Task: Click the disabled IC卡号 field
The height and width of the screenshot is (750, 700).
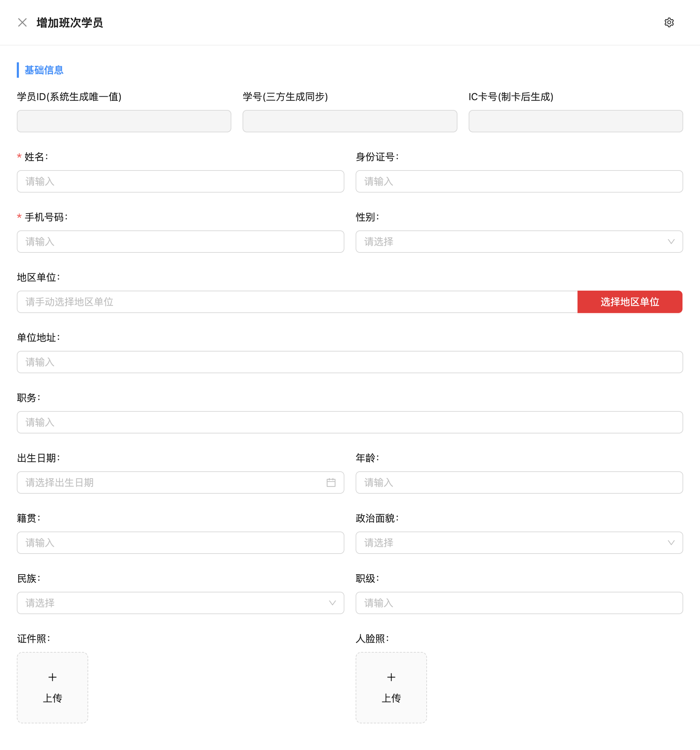Action: [x=575, y=121]
